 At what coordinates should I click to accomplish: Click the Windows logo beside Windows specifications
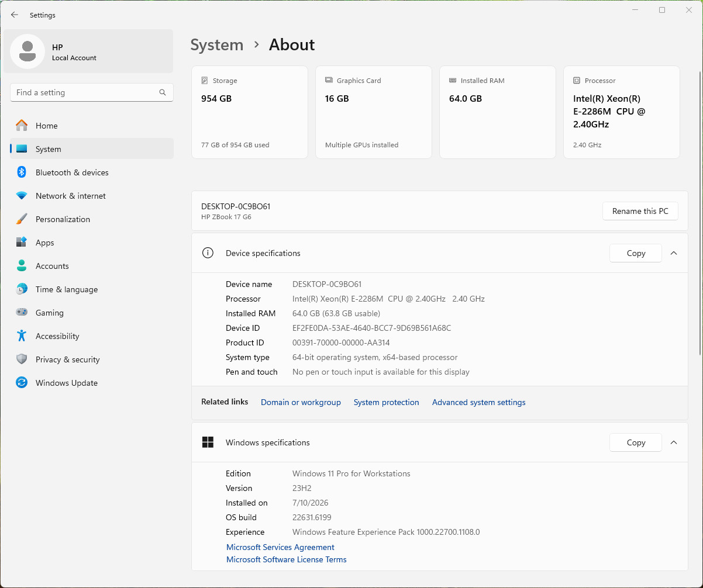pos(208,442)
